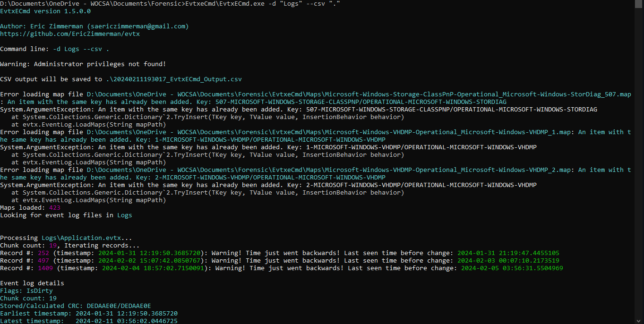Click the Latest timestamp line
The width and height of the screenshot is (644, 324).
pyautogui.click(x=88, y=321)
